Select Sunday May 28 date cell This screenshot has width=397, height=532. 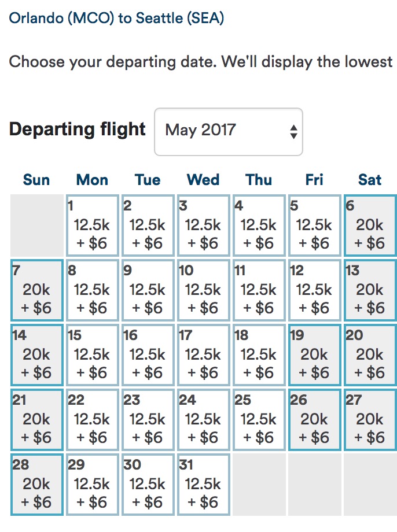click(x=36, y=485)
